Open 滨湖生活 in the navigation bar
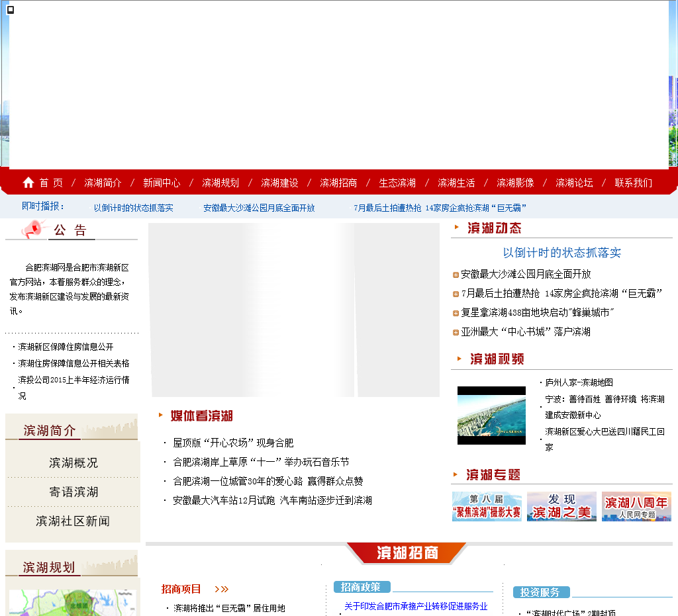This screenshot has width=678, height=616. tap(456, 183)
